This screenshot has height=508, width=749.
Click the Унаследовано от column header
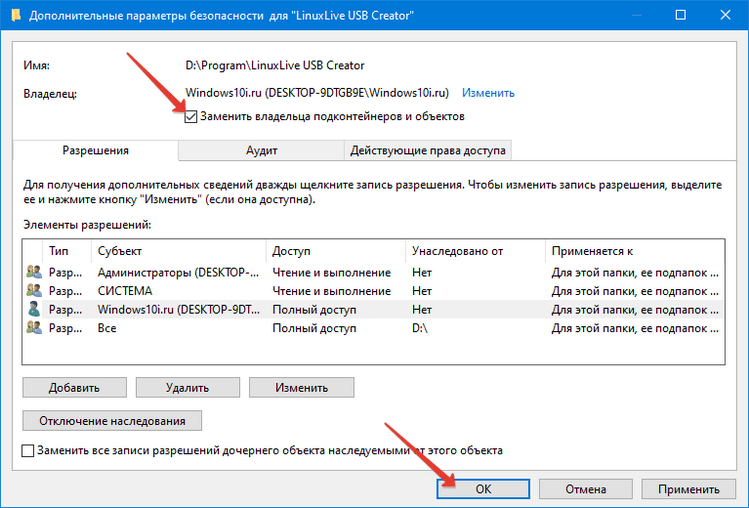click(475, 251)
